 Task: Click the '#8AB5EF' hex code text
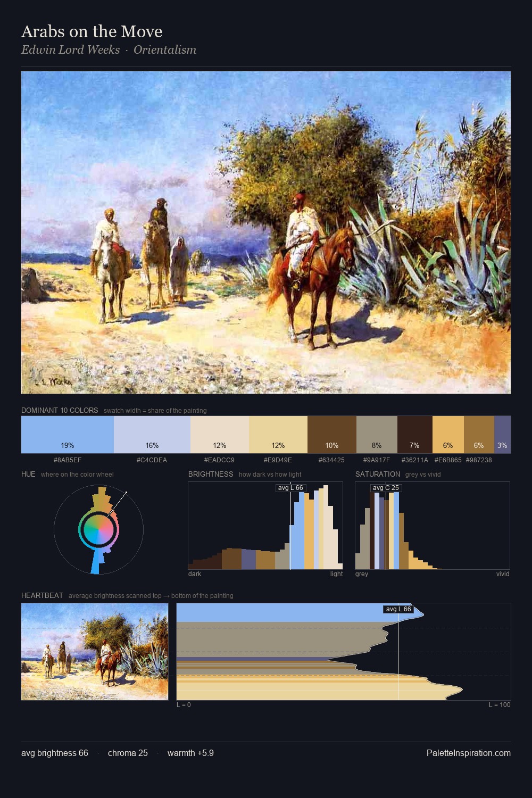coord(68,460)
